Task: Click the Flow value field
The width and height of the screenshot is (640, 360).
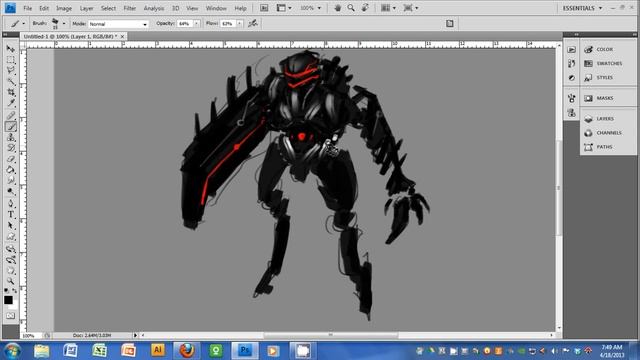Action: pos(227,24)
